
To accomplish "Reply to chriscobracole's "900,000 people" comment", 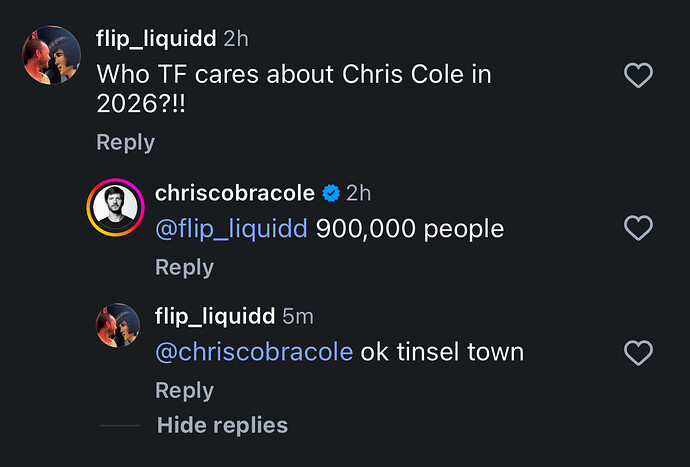I will (x=184, y=267).
